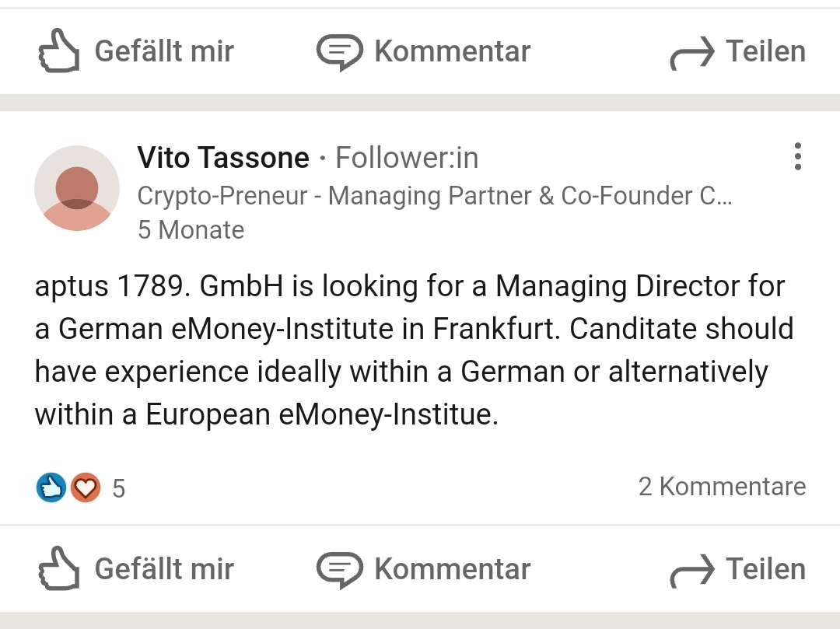
Task: Click the reaction count number 5
Action: (118, 488)
